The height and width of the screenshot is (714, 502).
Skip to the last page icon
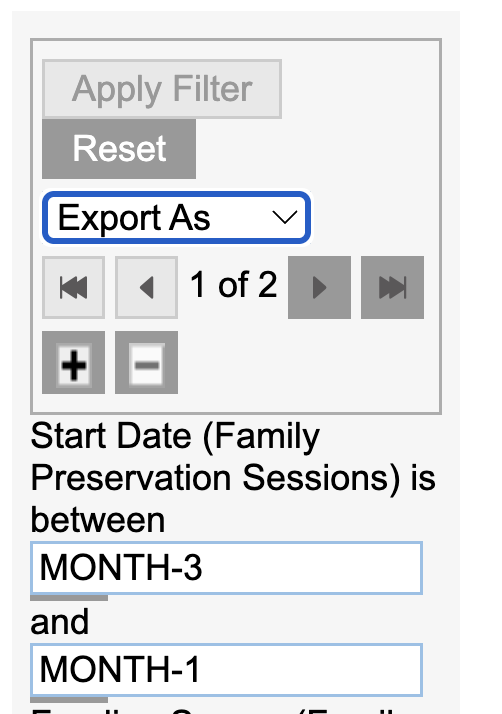[392, 287]
